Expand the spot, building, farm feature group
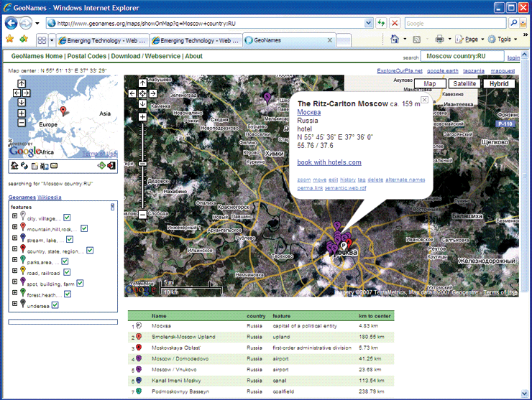 pos(14,282)
